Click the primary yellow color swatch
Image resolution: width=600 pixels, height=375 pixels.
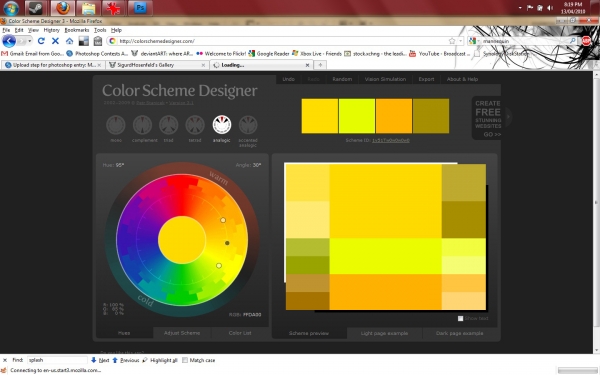pyautogui.click(x=320, y=116)
